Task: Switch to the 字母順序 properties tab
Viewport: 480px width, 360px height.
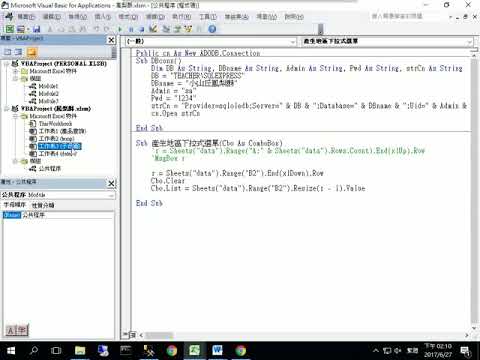Action: click(x=14, y=205)
